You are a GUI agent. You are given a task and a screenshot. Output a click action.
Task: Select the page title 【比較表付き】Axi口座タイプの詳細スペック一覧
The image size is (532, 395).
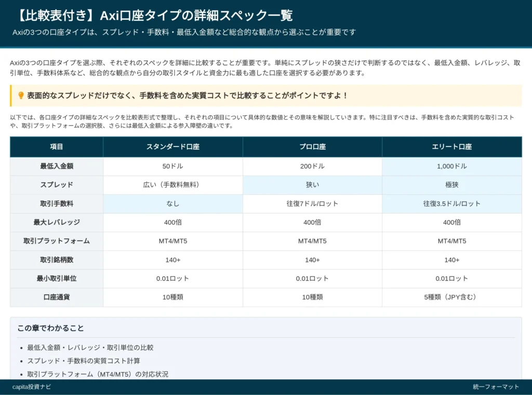point(153,15)
